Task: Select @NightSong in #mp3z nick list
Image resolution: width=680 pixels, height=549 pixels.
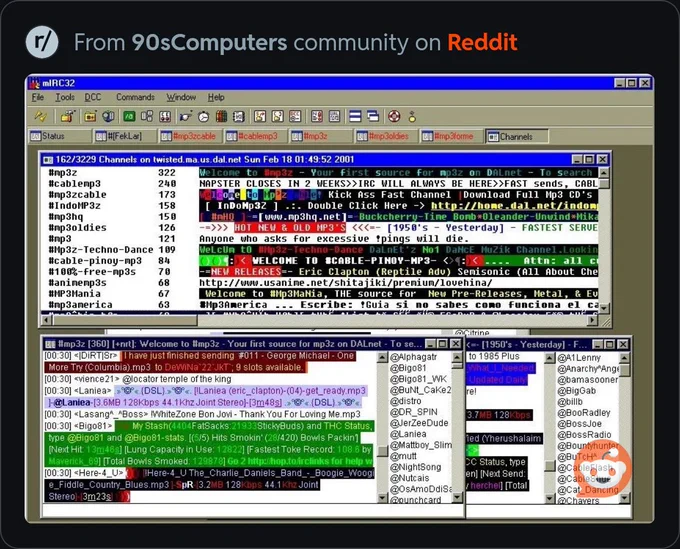Action: pyautogui.click(x=415, y=467)
